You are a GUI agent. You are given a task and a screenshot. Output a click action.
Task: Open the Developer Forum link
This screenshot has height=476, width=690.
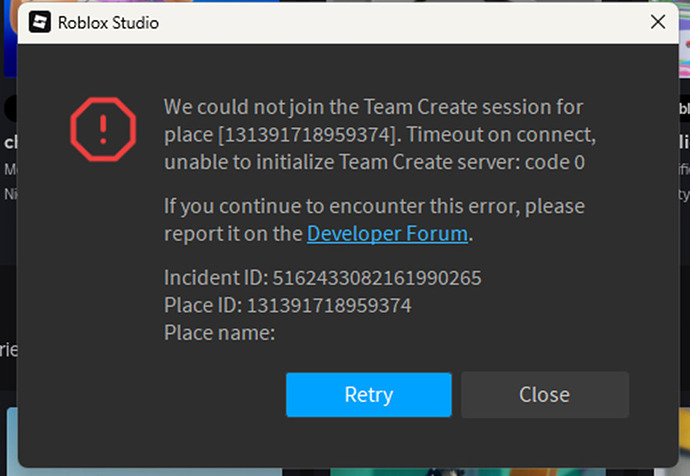click(x=387, y=234)
